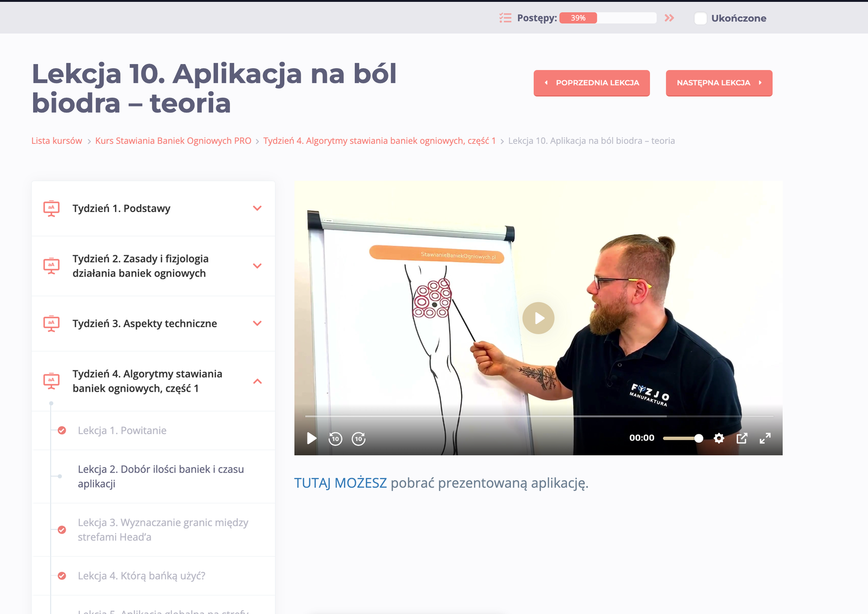Select Tydzień 3. Aspekty techniczne title
Image resolution: width=868 pixels, height=614 pixels.
(145, 323)
